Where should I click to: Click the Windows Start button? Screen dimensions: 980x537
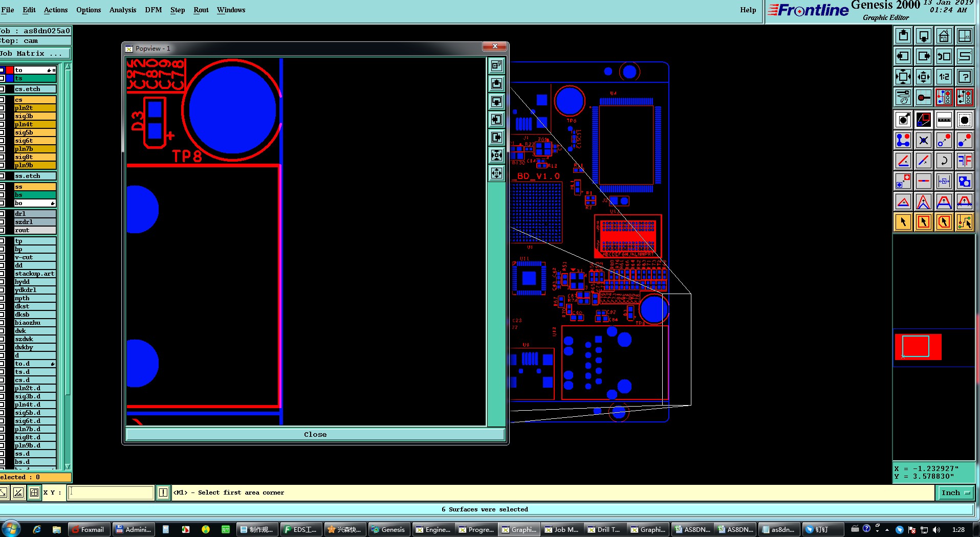[x=11, y=529]
